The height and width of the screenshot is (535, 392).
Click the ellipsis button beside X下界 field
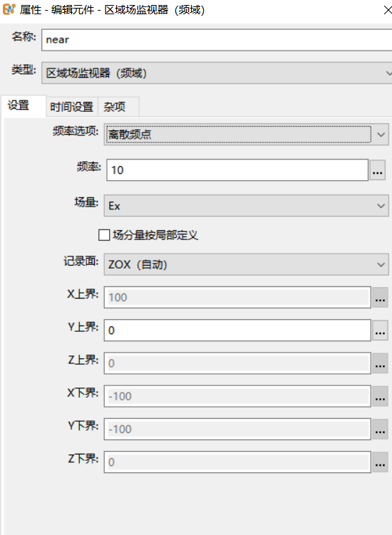tap(380, 396)
